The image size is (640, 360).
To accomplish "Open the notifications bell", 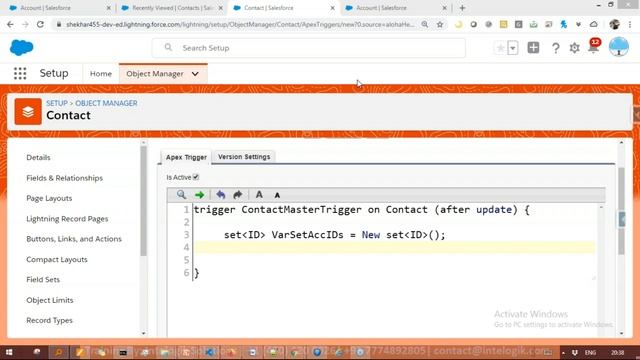I will click(x=593, y=47).
